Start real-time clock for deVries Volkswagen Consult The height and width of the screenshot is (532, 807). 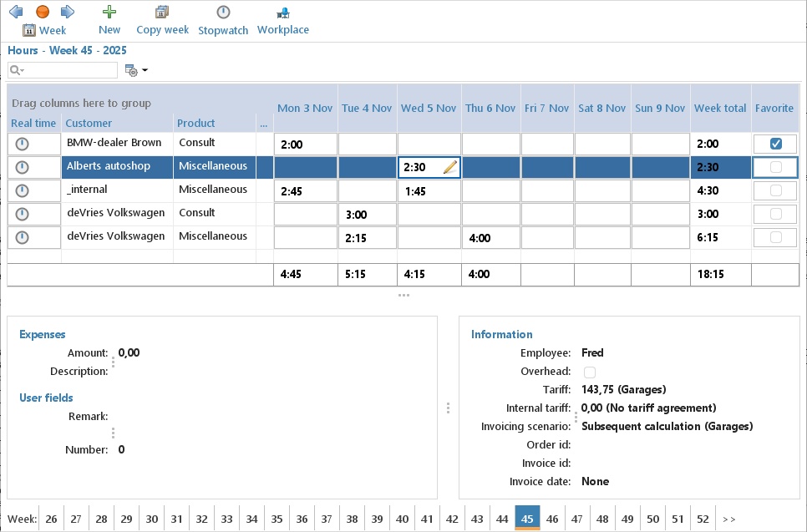pos(22,214)
